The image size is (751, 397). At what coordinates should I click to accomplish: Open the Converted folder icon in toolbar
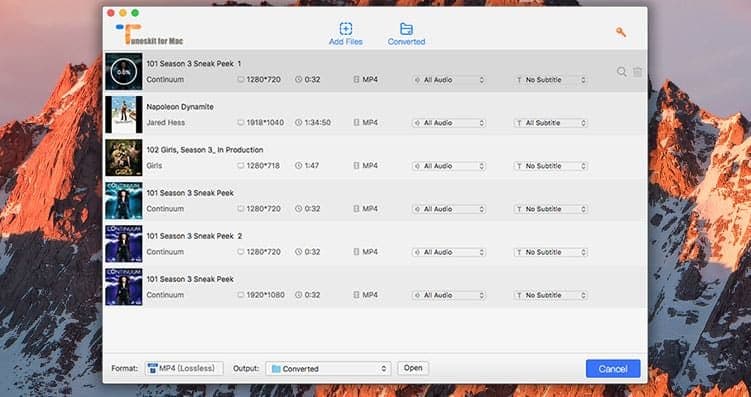[x=406, y=29]
